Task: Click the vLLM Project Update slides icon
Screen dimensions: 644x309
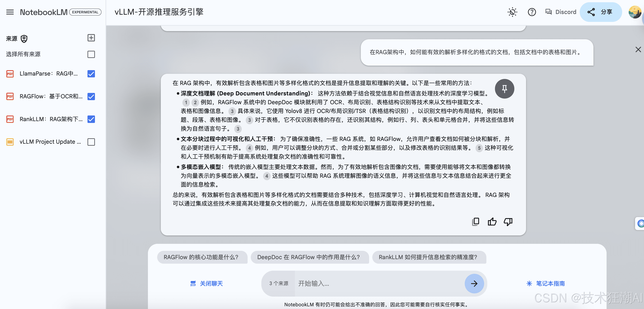Action: coord(10,142)
